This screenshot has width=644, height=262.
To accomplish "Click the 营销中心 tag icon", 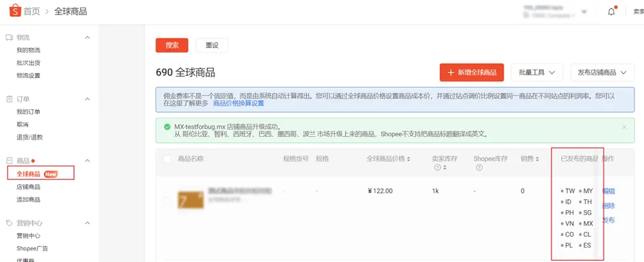I will (10, 223).
